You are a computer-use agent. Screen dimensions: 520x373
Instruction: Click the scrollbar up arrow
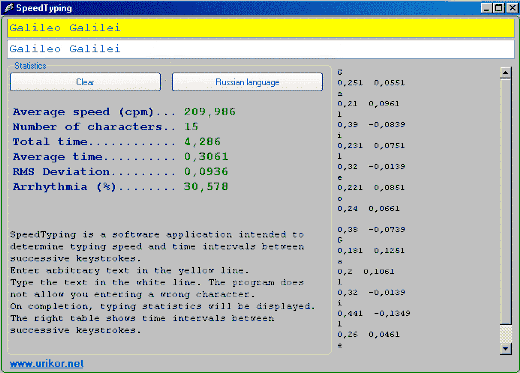(x=506, y=73)
